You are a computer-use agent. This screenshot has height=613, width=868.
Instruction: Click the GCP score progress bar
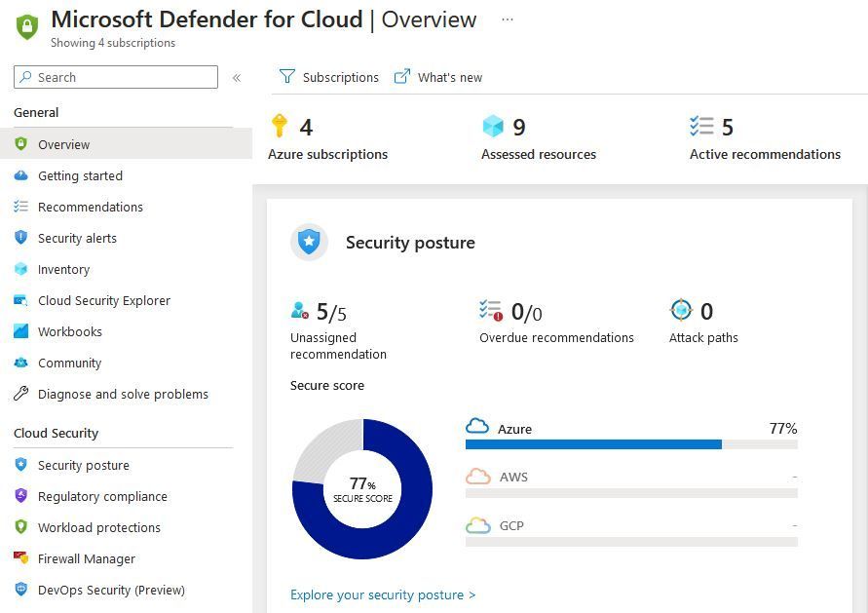[631, 542]
